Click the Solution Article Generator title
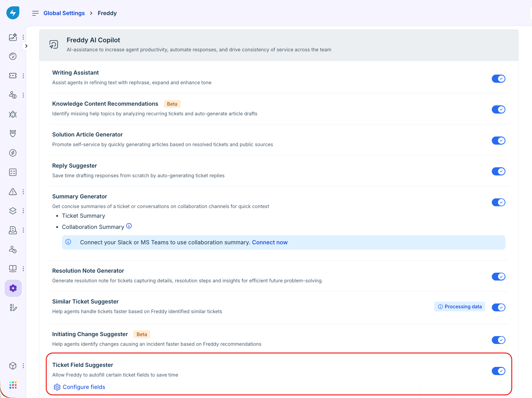 coord(87,135)
